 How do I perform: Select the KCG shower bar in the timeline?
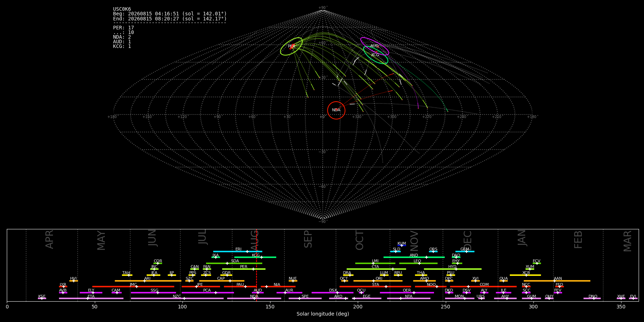pyautogui.click(x=255, y=257)
